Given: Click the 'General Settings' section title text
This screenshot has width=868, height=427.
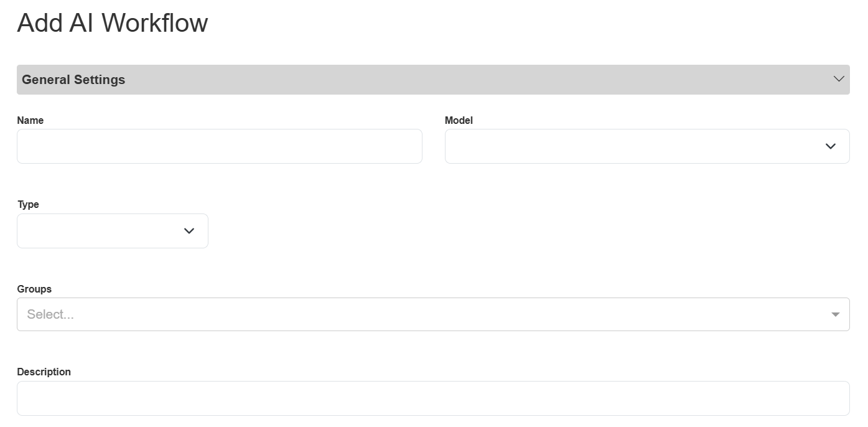Looking at the screenshot, I should click(x=73, y=80).
